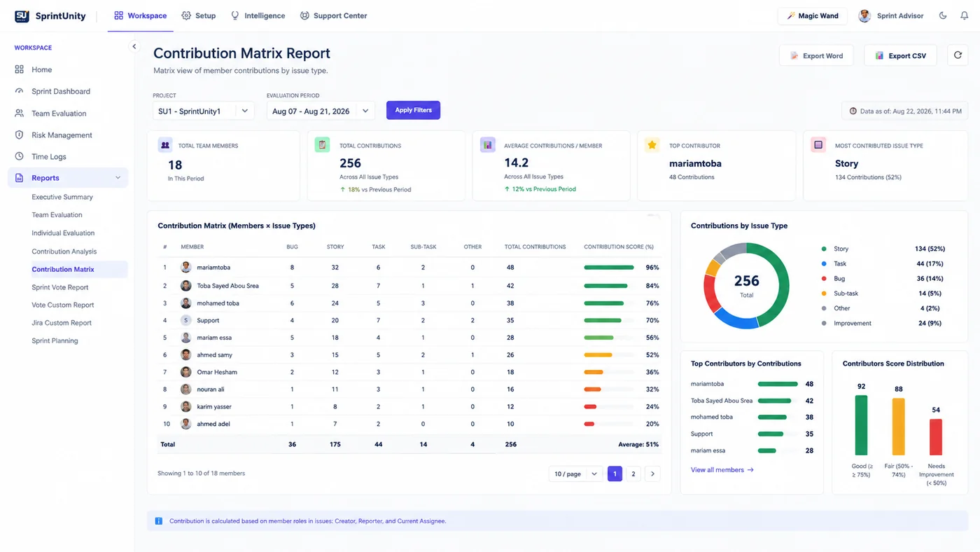Go to page 2 of members

pyautogui.click(x=633, y=474)
